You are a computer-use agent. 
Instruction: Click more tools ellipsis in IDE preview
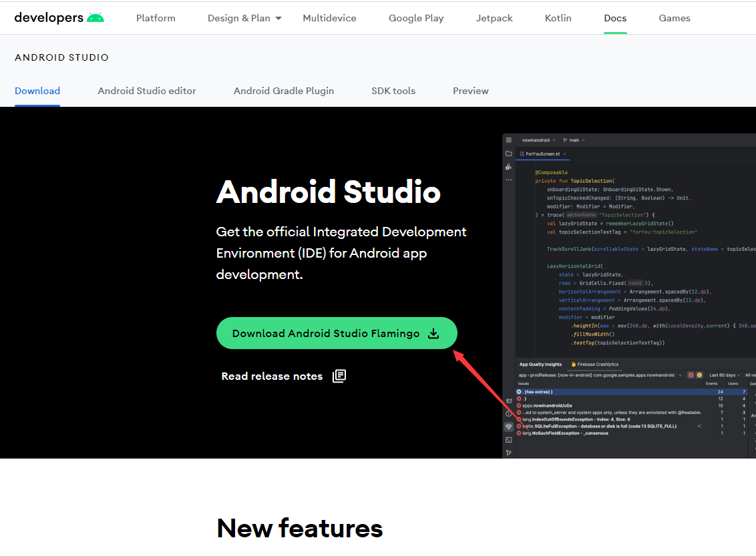click(x=509, y=180)
